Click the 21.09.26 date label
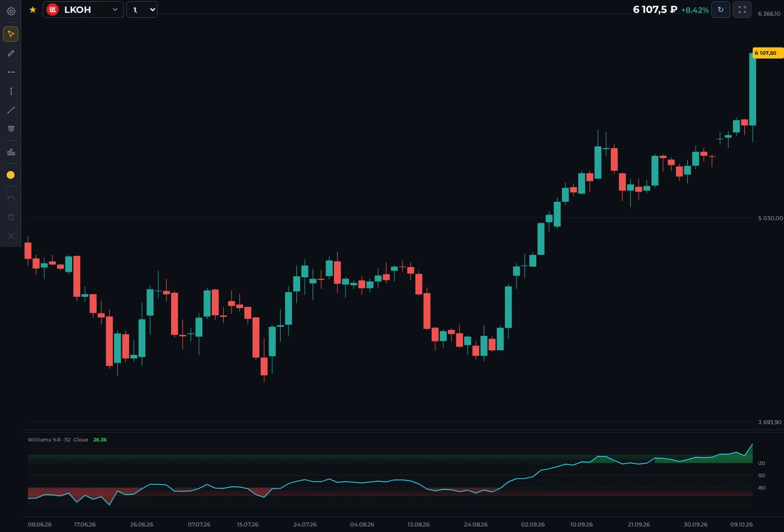This screenshot has width=784, height=532. tap(639, 524)
